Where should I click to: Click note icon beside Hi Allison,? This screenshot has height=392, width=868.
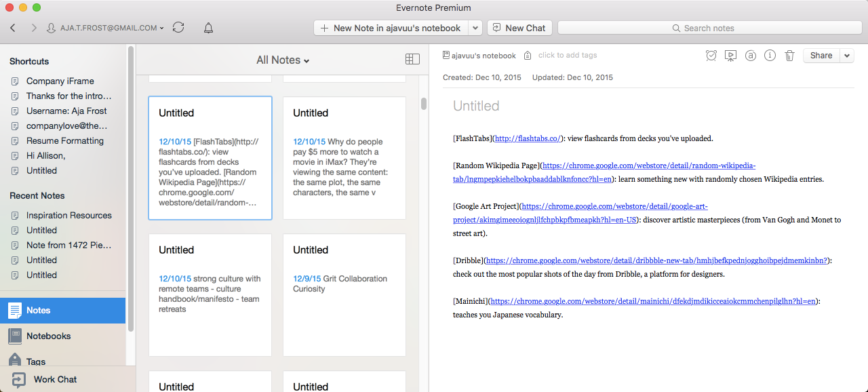click(15, 156)
